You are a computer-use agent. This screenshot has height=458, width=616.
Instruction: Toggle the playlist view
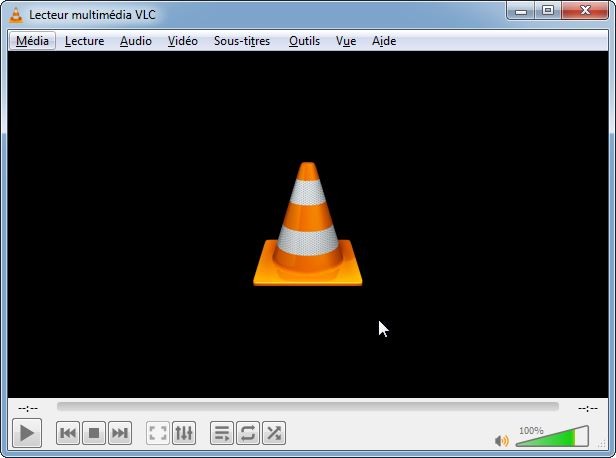(222, 433)
